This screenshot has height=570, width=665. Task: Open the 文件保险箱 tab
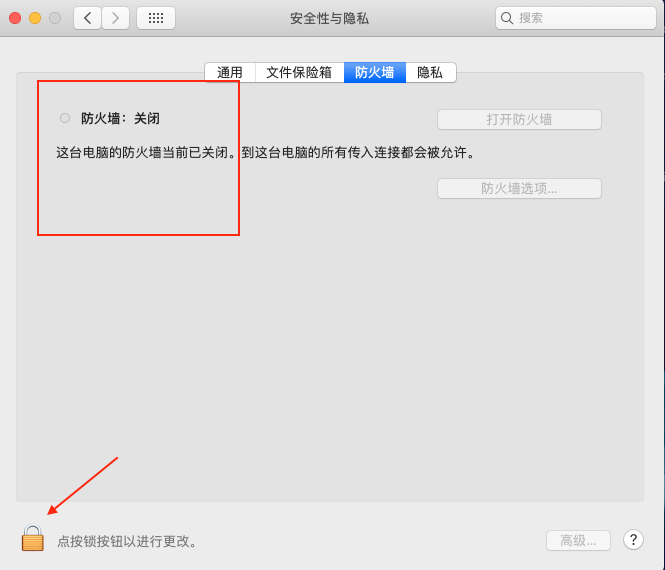click(299, 72)
